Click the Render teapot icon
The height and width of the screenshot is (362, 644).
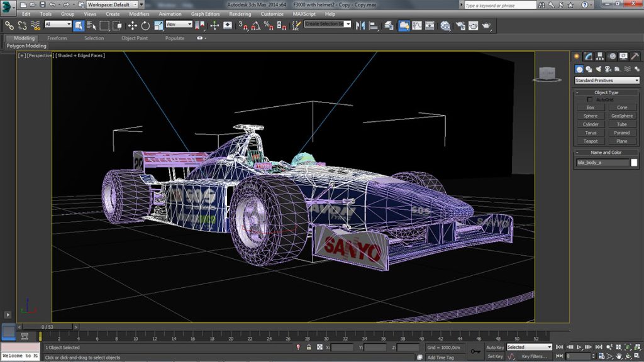click(x=486, y=26)
